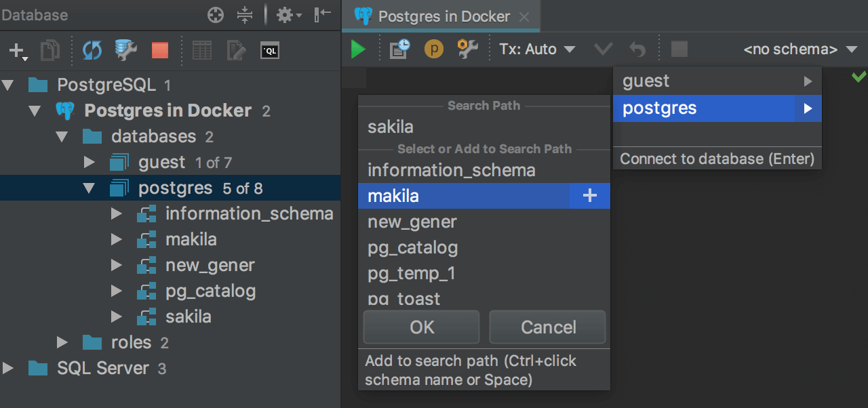Click the green Execute query button
The width and height of the screenshot is (868, 408).
click(358, 49)
